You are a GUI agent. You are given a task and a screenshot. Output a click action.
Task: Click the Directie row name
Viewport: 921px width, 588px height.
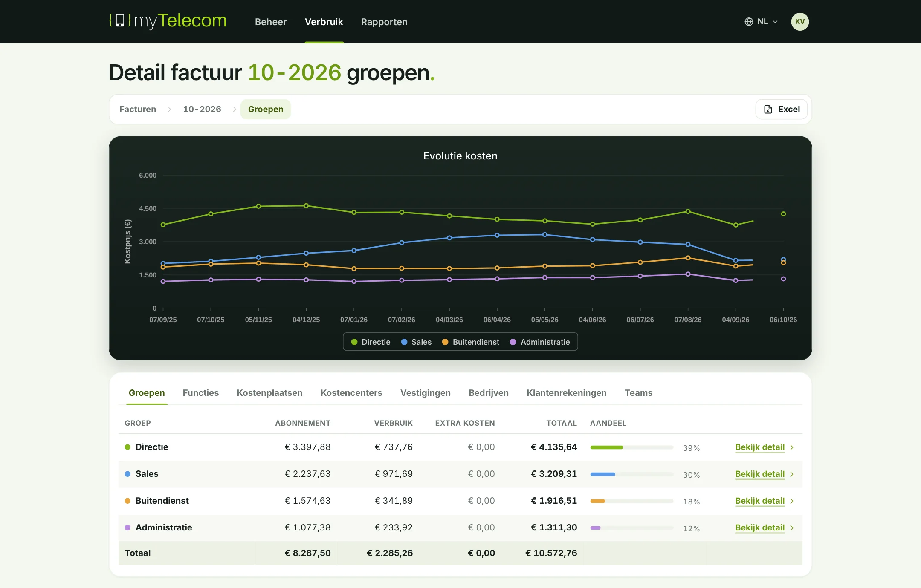pos(152,447)
